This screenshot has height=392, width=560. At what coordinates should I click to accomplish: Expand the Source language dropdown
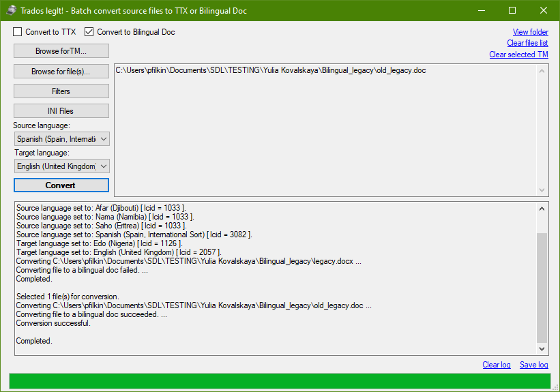[62, 139]
